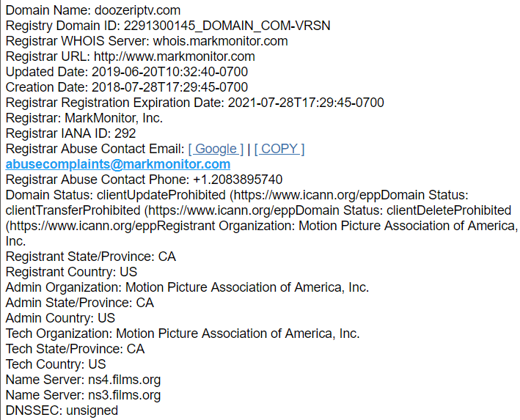Select the whois.markmonitor.com WHOIS server text

(220, 42)
